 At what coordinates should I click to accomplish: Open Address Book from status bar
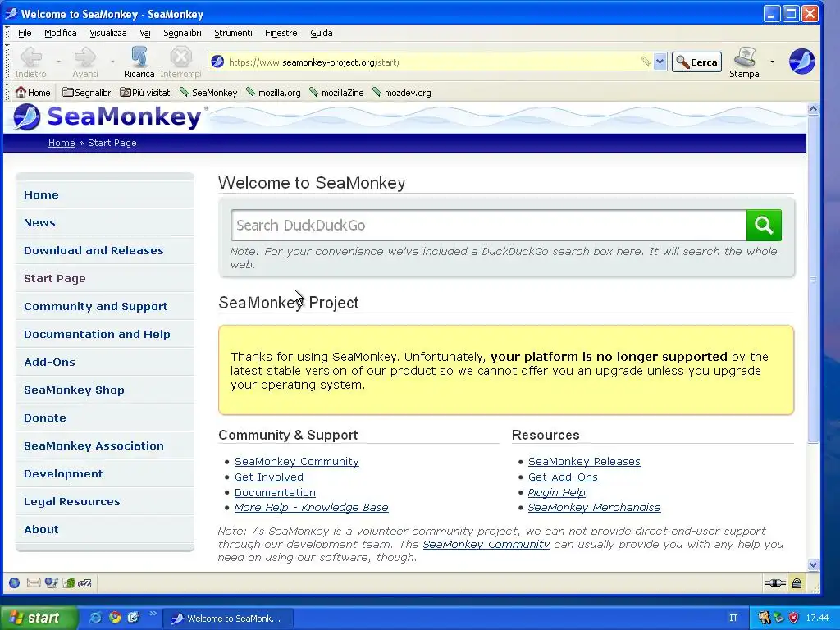pyautogui.click(x=69, y=583)
